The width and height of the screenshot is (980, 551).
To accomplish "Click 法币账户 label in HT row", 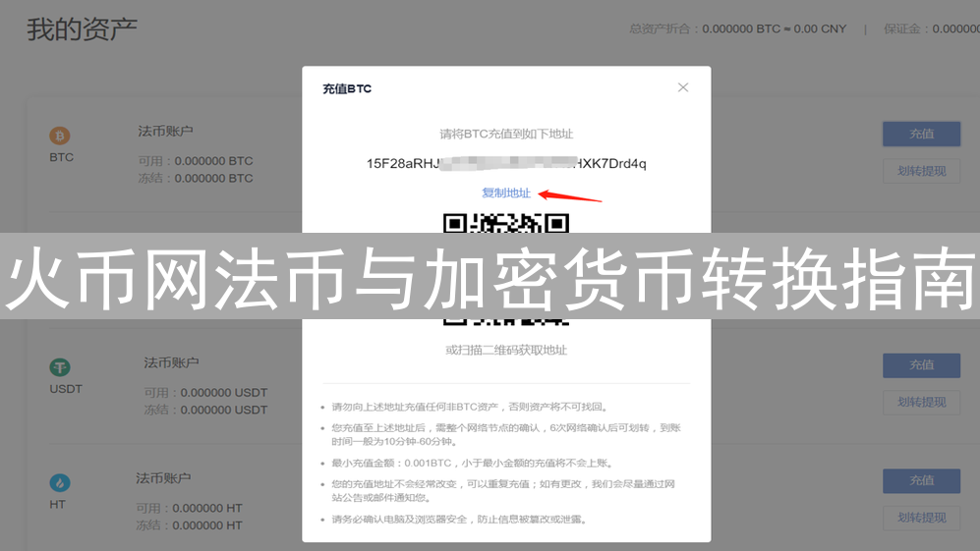I will (164, 478).
